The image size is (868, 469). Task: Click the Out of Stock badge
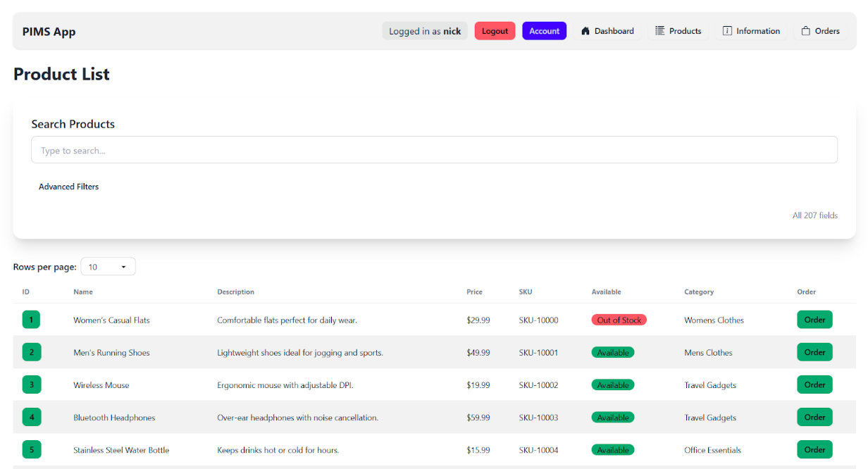coord(619,319)
